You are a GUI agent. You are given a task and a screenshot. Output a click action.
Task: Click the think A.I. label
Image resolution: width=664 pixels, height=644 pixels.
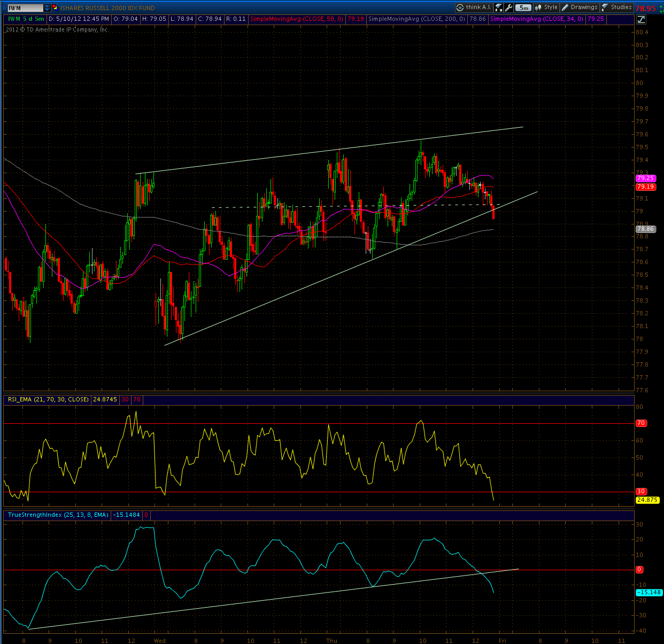pyautogui.click(x=478, y=7)
